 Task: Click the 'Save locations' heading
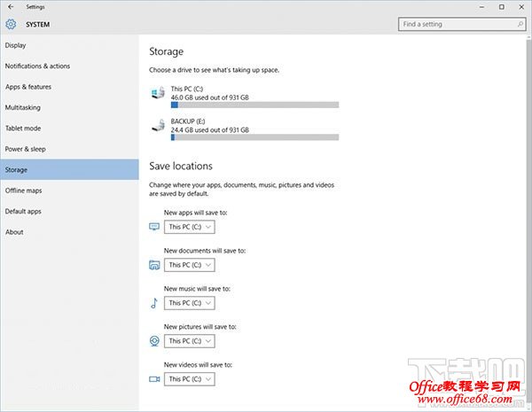(x=181, y=166)
